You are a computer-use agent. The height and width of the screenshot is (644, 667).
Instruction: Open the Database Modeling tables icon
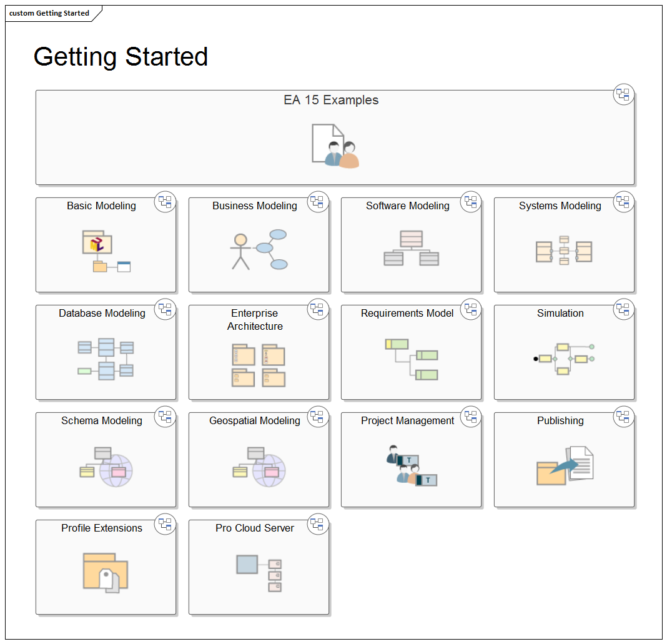click(x=106, y=359)
